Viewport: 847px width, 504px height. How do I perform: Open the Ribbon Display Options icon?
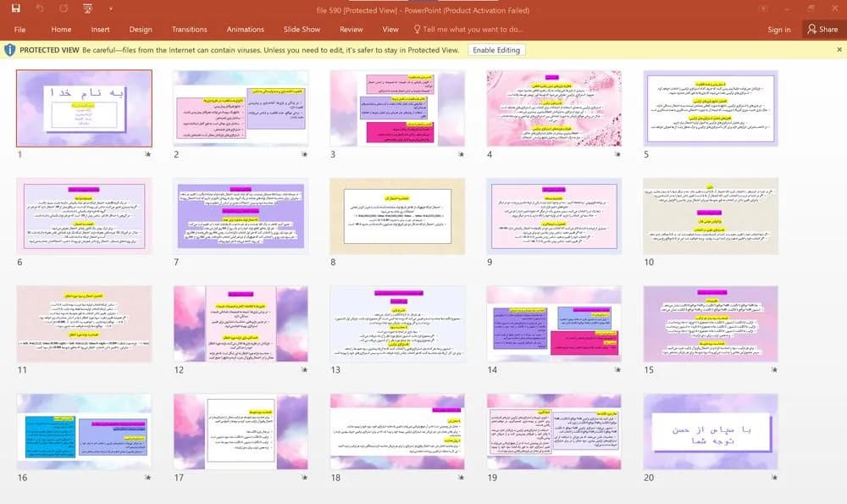click(763, 8)
